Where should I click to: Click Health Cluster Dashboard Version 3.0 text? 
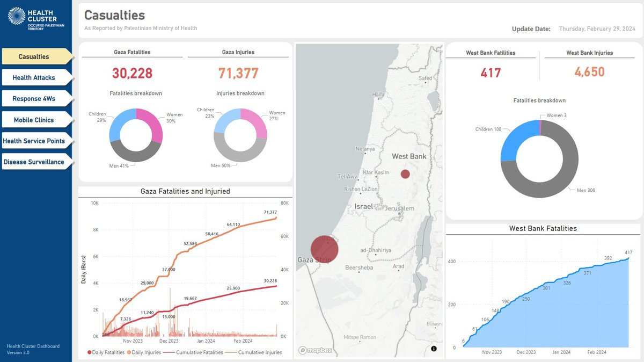point(33,350)
